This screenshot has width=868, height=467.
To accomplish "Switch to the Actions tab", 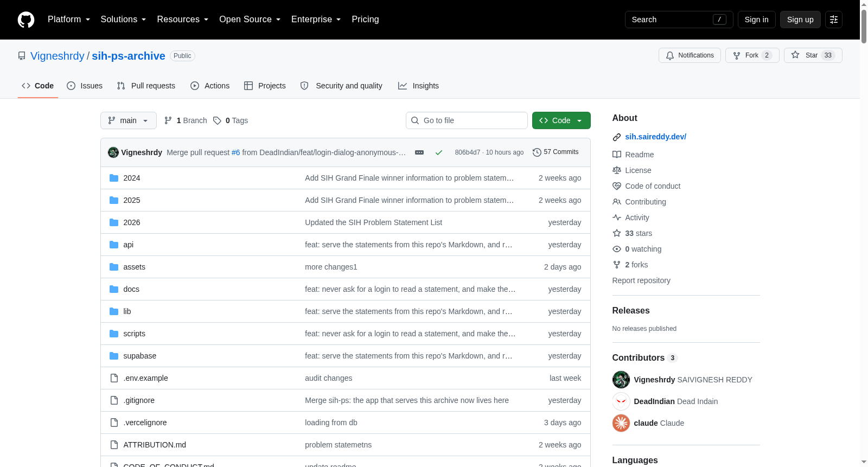I will coord(210,86).
